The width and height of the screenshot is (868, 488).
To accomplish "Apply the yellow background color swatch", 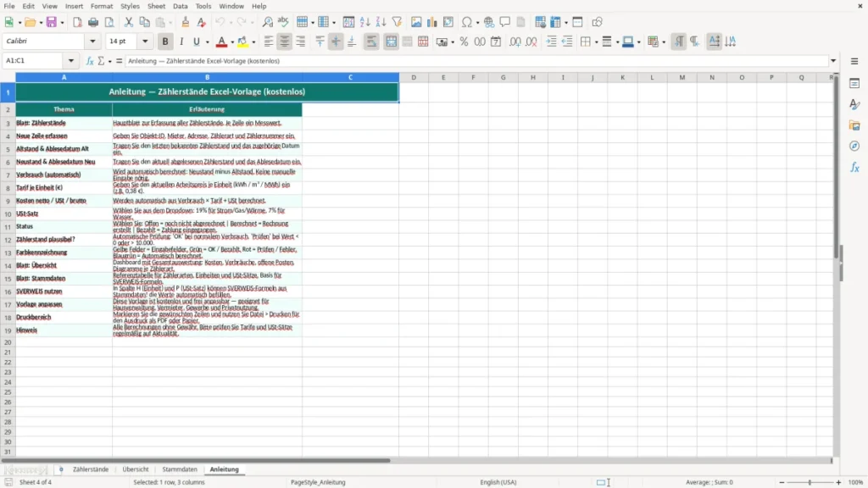I will pos(242,42).
